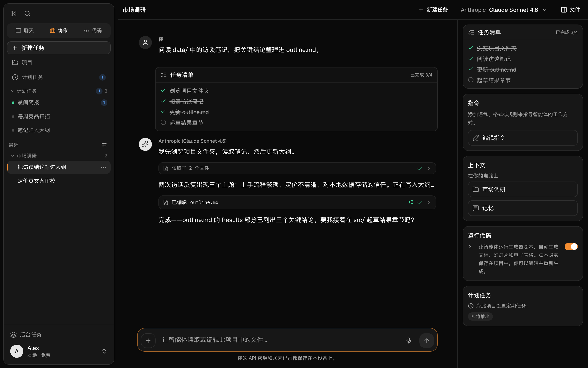The image size is (588, 368).
Task: Switch to the 代码 tab
Action: [x=93, y=31]
